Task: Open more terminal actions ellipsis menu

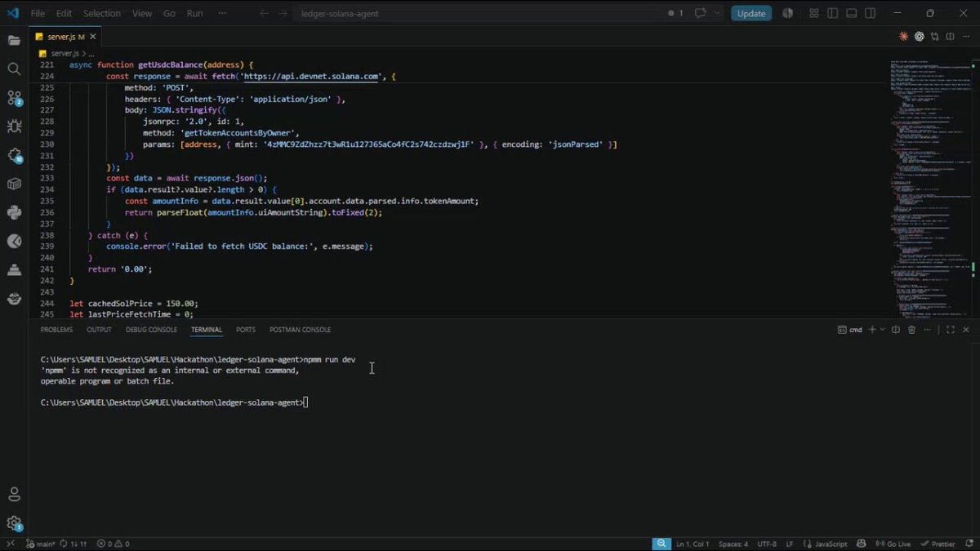Action: pos(928,330)
